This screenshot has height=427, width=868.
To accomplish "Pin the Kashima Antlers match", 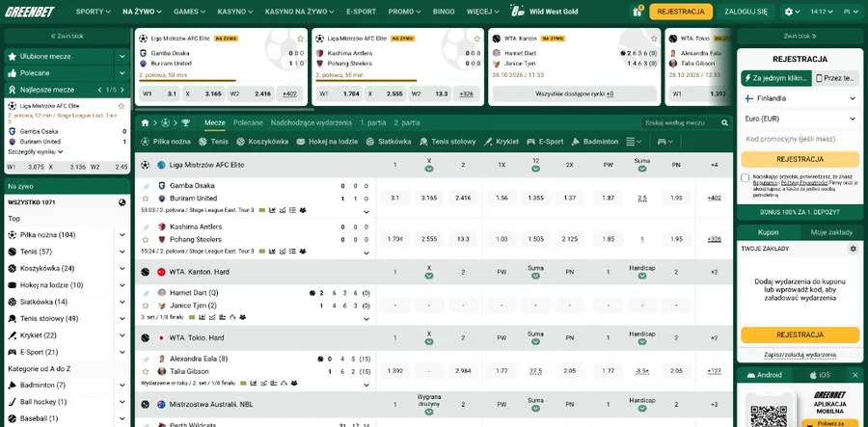I will pos(146,227).
